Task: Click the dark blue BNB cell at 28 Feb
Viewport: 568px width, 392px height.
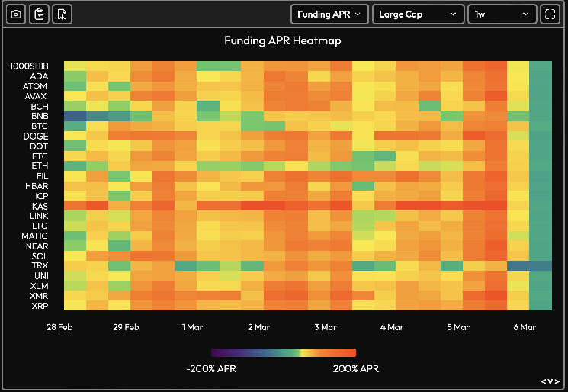Action: 75,116
